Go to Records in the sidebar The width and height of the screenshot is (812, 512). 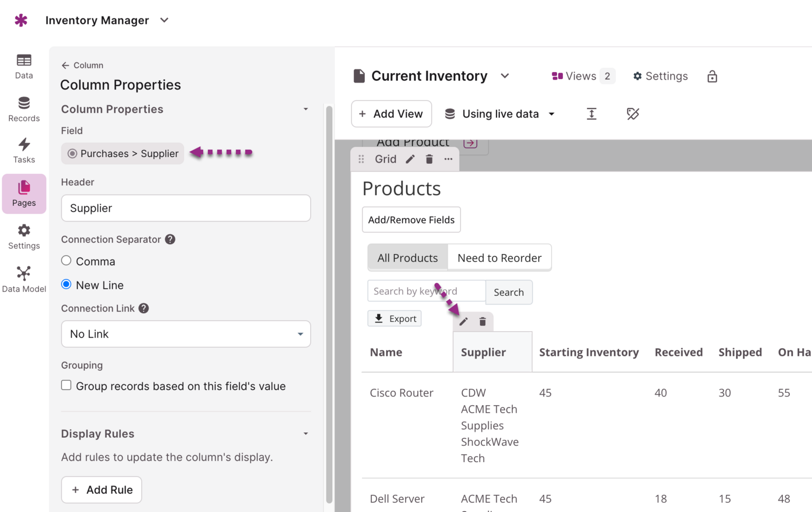pyautogui.click(x=24, y=109)
